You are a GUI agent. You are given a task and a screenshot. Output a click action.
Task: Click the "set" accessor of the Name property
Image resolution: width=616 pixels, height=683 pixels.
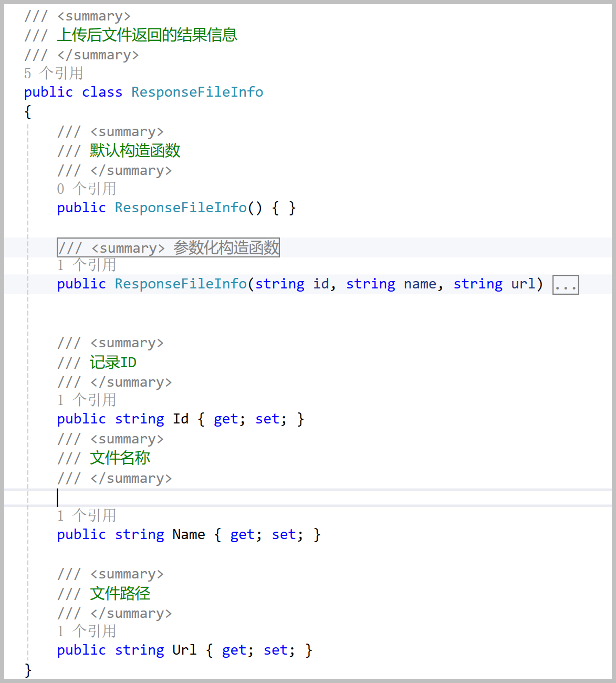pos(284,534)
